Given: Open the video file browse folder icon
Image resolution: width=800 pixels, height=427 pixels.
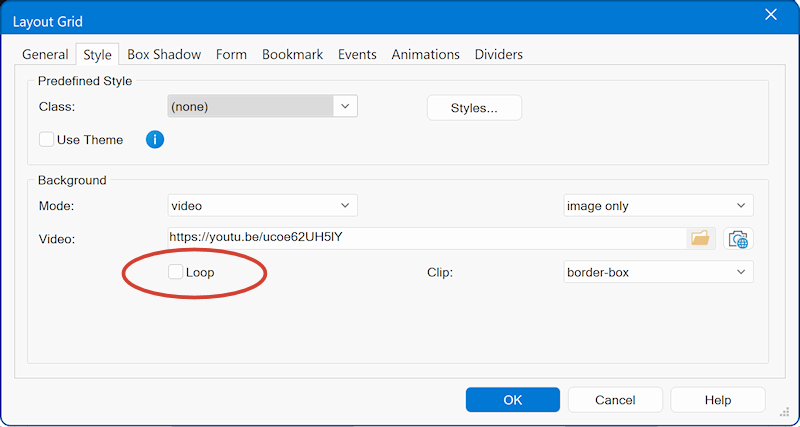Looking at the screenshot, I should [x=701, y=238].
